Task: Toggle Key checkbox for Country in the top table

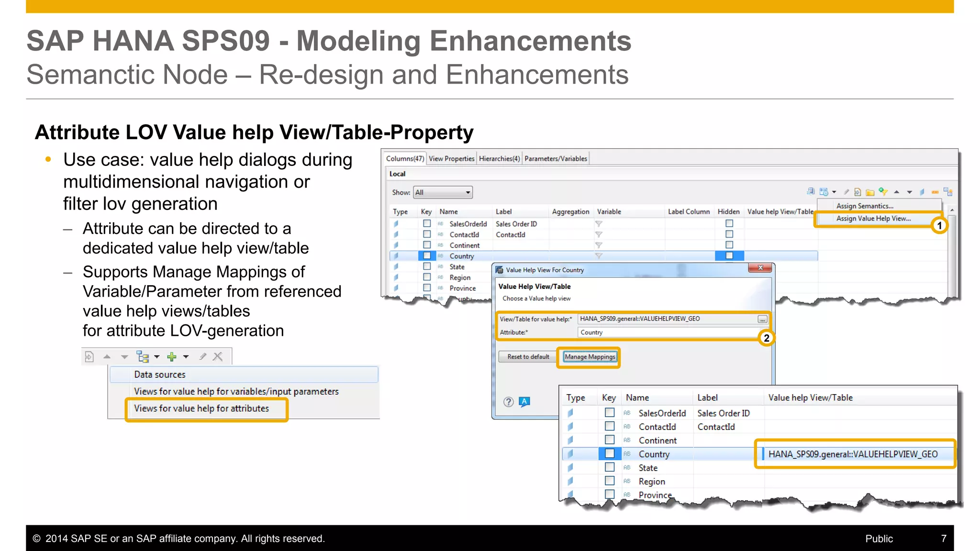Action: pyautogui.click(x=427, y=256)
